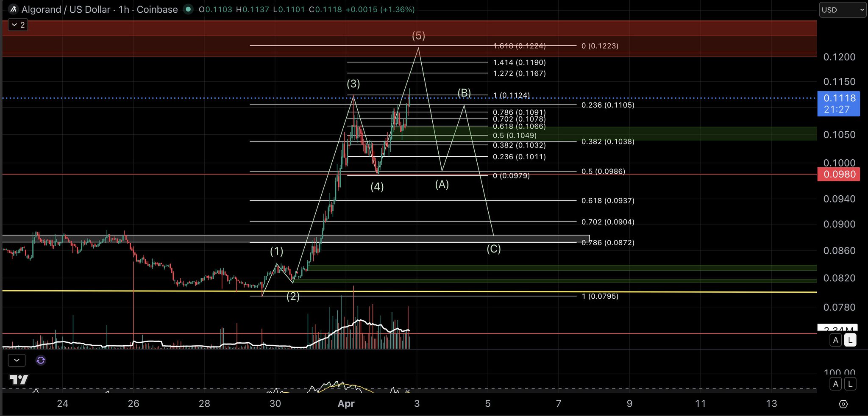Screen dimensions: 868x416
Task: Open the USD currency dropdown
Action: click(842, 10)
